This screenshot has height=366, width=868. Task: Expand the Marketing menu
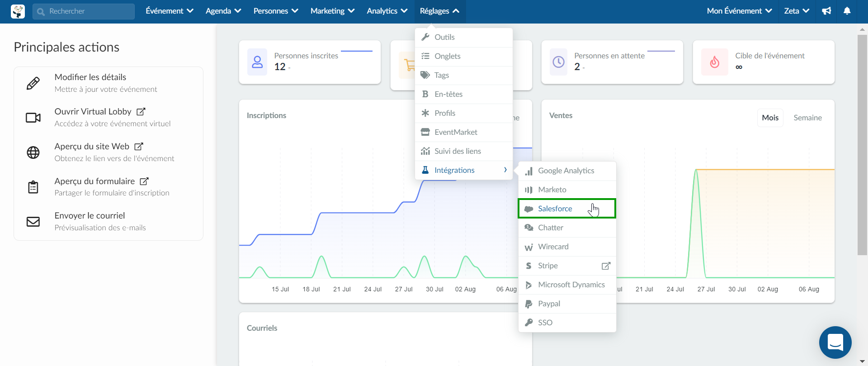click(332, 11)
